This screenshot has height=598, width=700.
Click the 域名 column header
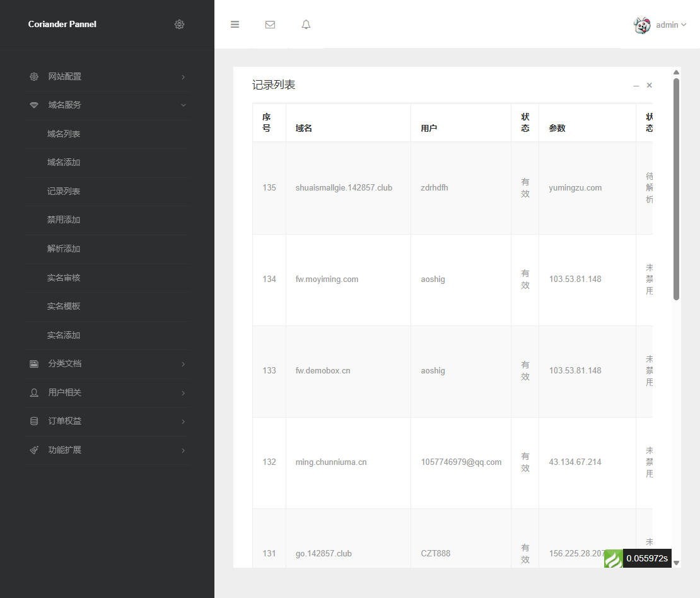point(304,128)
